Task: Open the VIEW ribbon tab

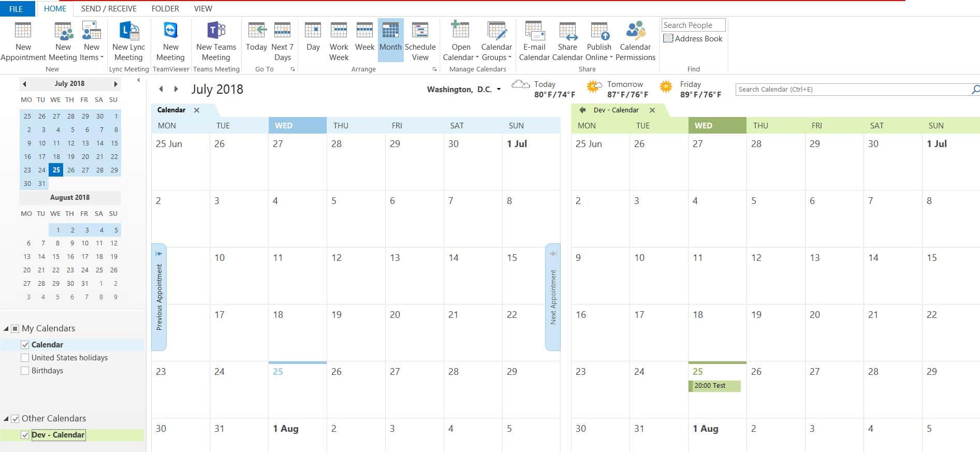Action: point(203,9)
